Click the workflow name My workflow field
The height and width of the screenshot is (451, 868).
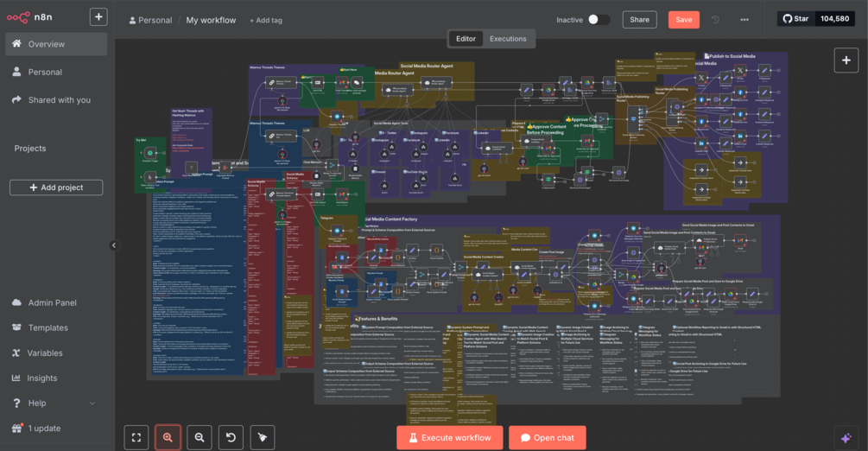click(211, 20)
